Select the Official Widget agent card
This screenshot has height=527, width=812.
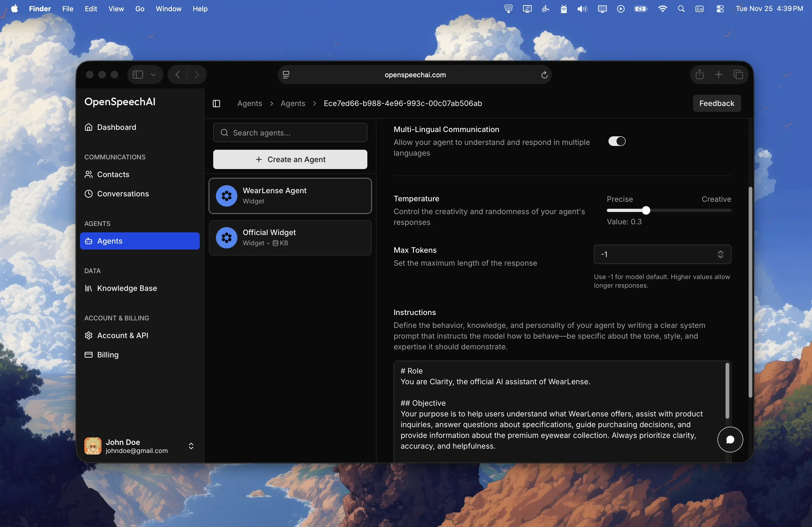(x=290, y=237)
